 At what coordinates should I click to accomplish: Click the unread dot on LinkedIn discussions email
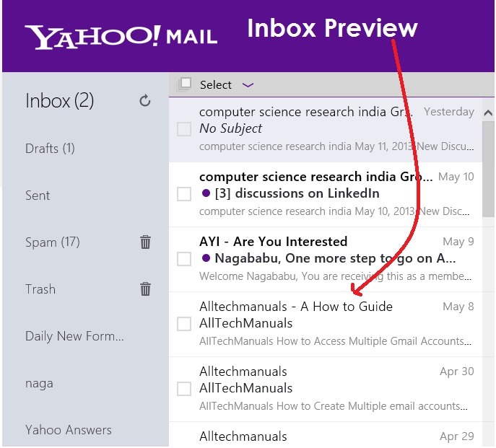(206, 193)
